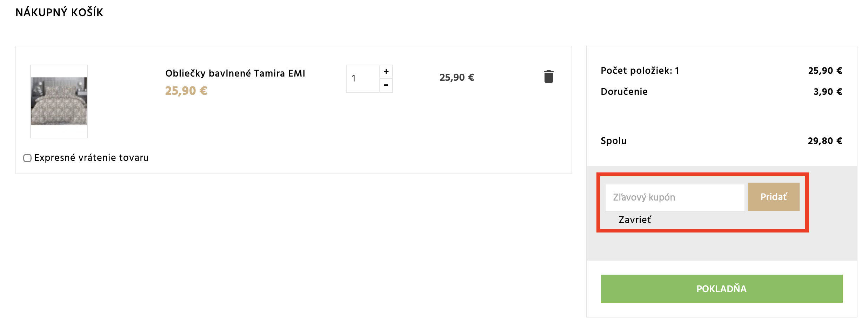Click the NÁKUPNÝ KOŠÍK heading
The height and width of the screenshot is (321, 868).
click(59, 13)
